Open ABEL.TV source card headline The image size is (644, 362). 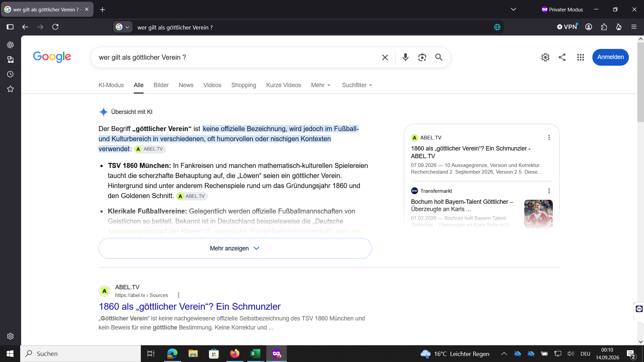[471, 152]
